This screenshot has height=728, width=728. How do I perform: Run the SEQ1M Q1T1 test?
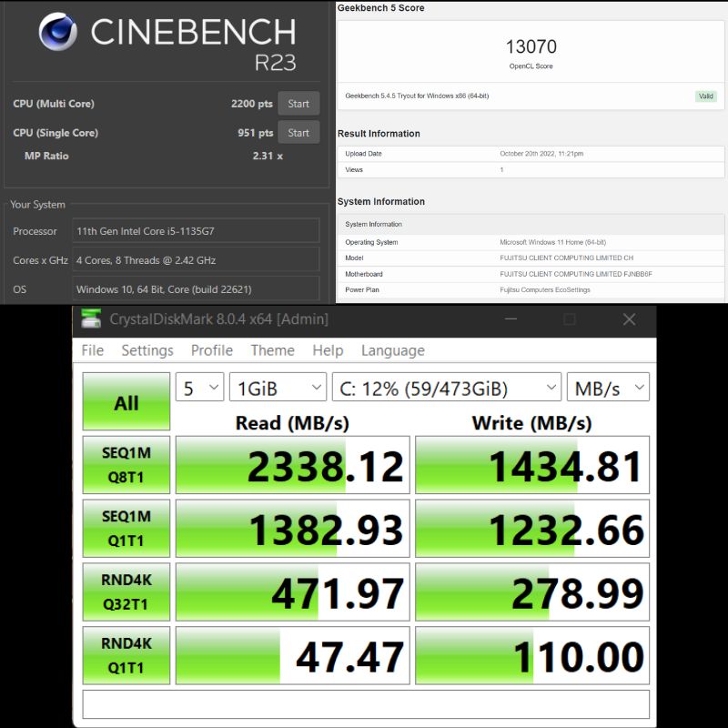click(126, 529)
